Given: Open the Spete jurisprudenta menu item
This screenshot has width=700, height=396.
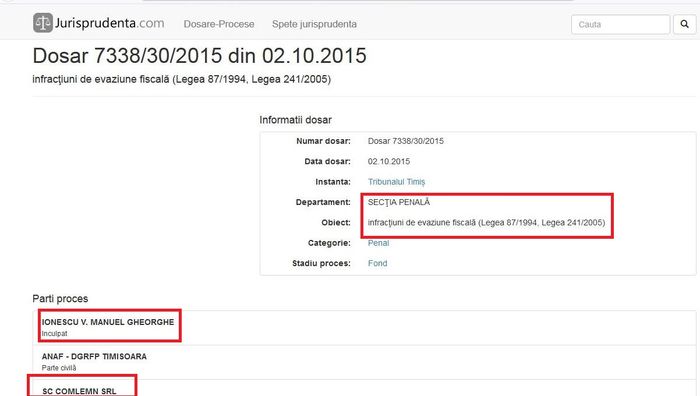Looking at the screenshot, I should click(314, 24).
